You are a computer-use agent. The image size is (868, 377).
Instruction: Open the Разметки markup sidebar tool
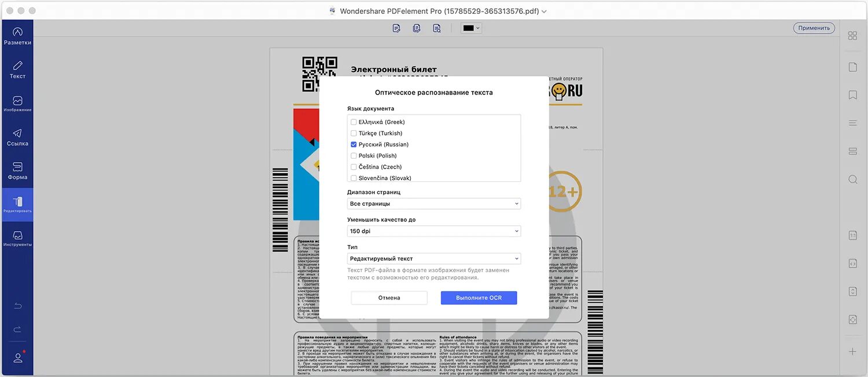(17, 36)
